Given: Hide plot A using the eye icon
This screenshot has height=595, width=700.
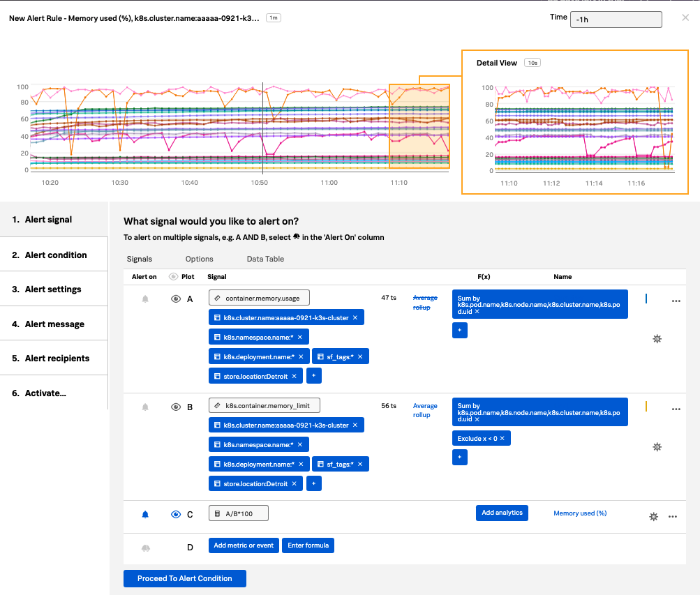Looking at the screenshot, I should tap(176, 299).
